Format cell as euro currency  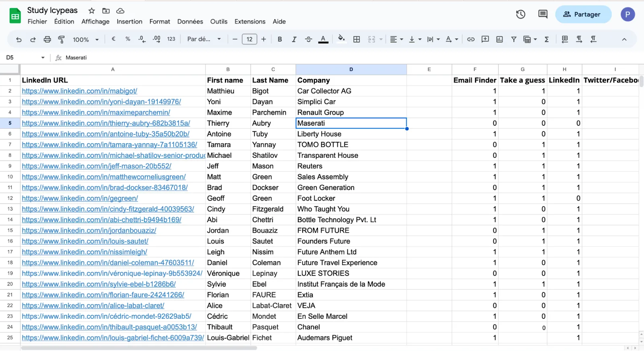pyautogui.click(x=114, y=39)
